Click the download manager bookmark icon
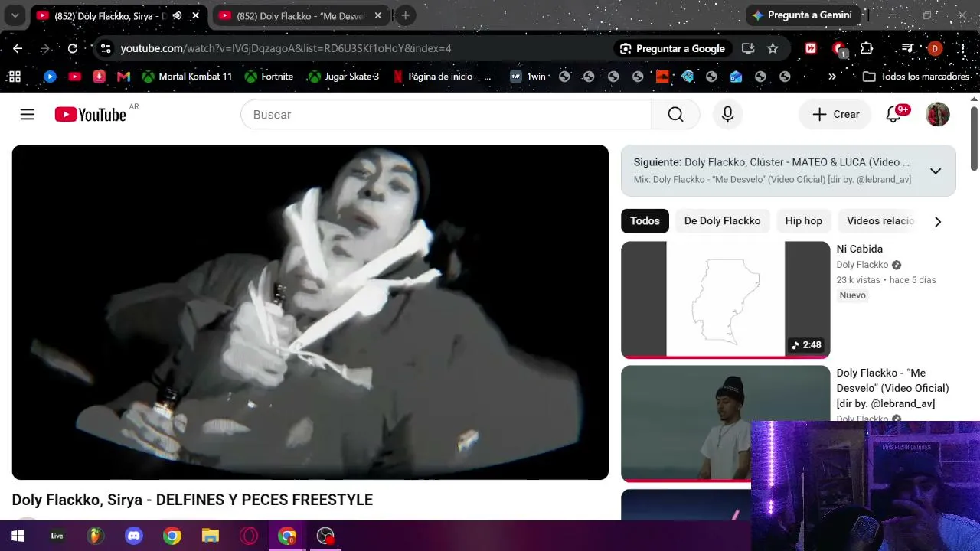This screenshot has height=551, width=980. pos(99,77)
